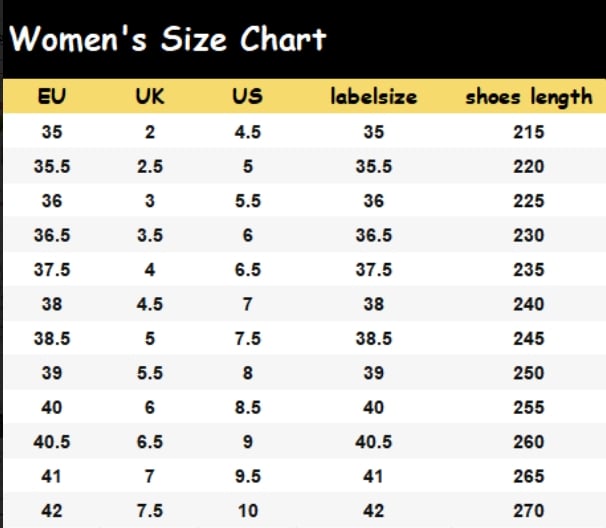Click the shoes length value 255
Viewport: 606px width, 528px height.
point(529,407)
